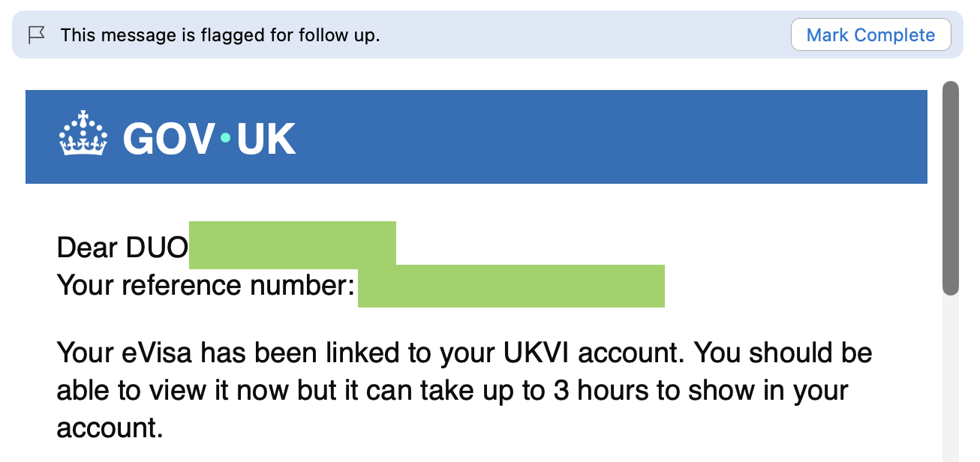Click the UK text in the header logo

[x=266, y=139]
